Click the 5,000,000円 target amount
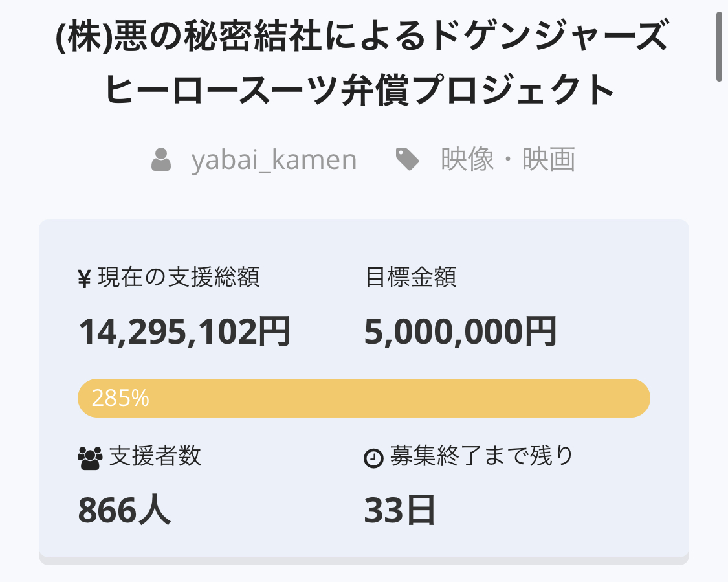728x582 pixels. [460, 332]
